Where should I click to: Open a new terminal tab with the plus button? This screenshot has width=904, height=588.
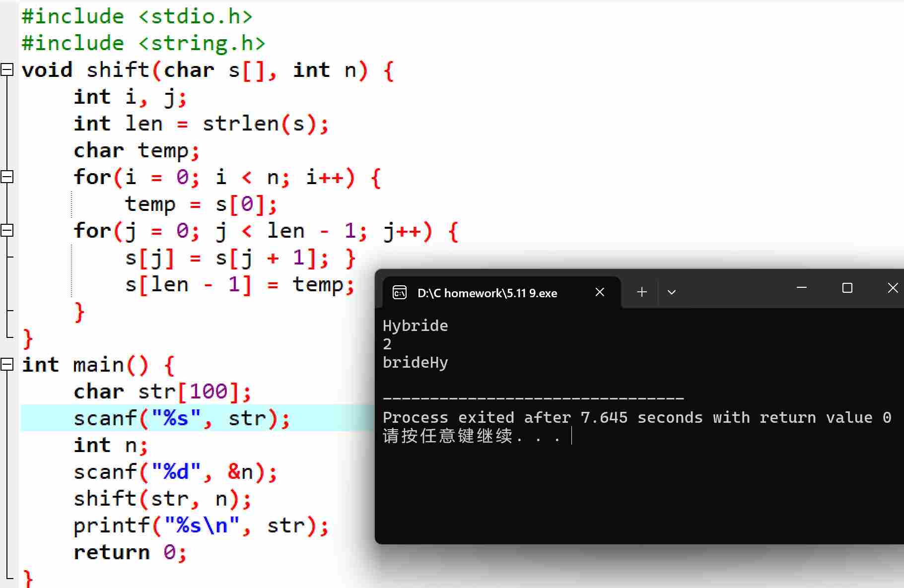642,292
